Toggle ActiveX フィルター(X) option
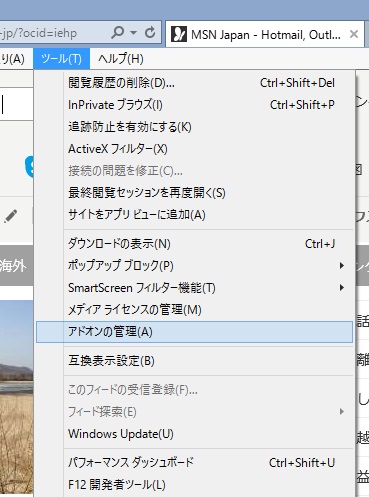The height and width of the screenshot is (497, 369). (x=194, y=149)
